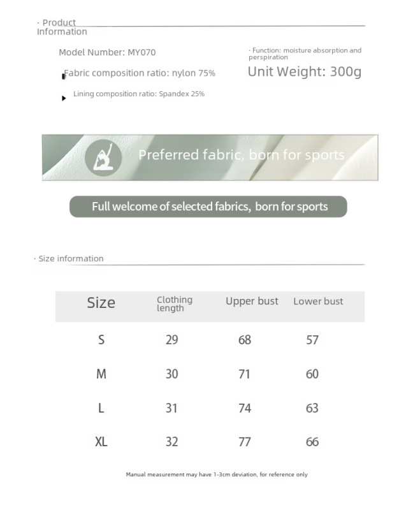Click the manual measurement deviation note
420x510 pixels.
(217, 474)
